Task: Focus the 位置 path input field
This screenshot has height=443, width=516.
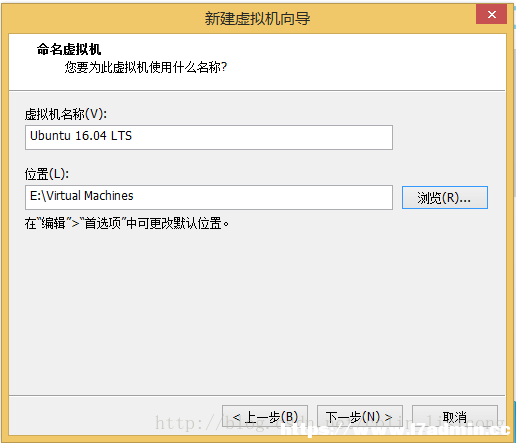Action: tap(209, 197)
